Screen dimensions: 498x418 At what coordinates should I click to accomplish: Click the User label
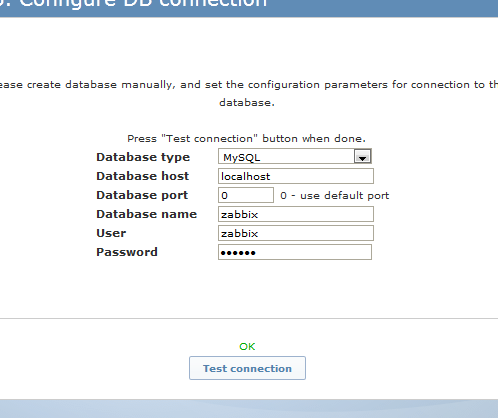pos(111,233)
